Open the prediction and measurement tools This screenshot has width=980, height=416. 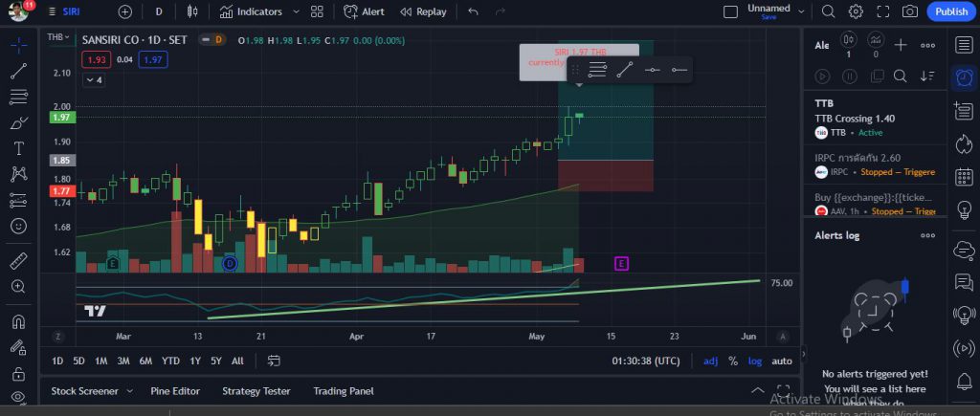point(19,200)
